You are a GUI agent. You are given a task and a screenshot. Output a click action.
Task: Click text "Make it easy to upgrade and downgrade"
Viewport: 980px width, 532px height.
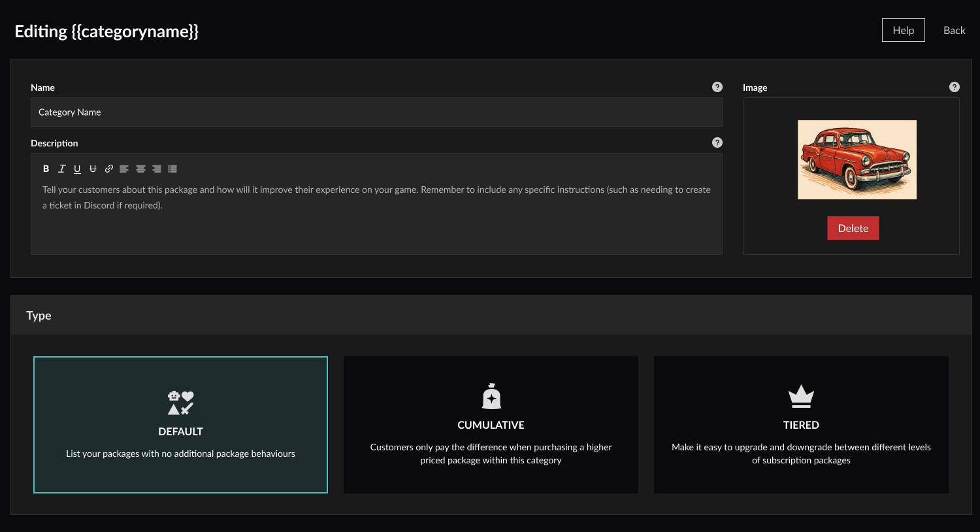(801, 454)
